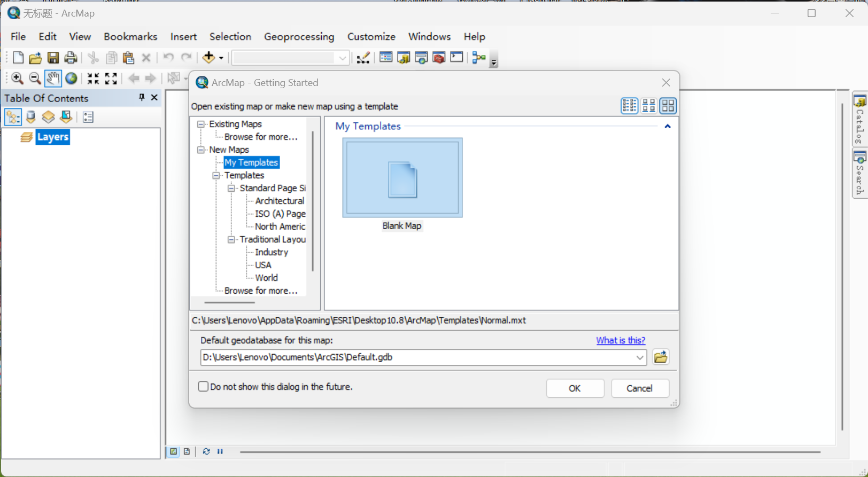Open the Editor Toolbar icon
Screen dimensions: 868x477
[363, 58]
